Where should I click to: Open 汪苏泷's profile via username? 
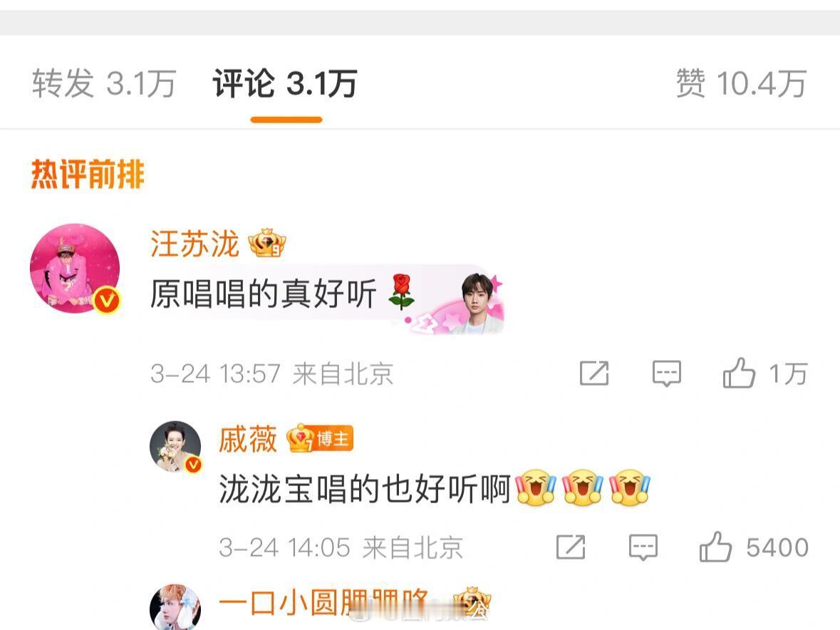(195, 244)
